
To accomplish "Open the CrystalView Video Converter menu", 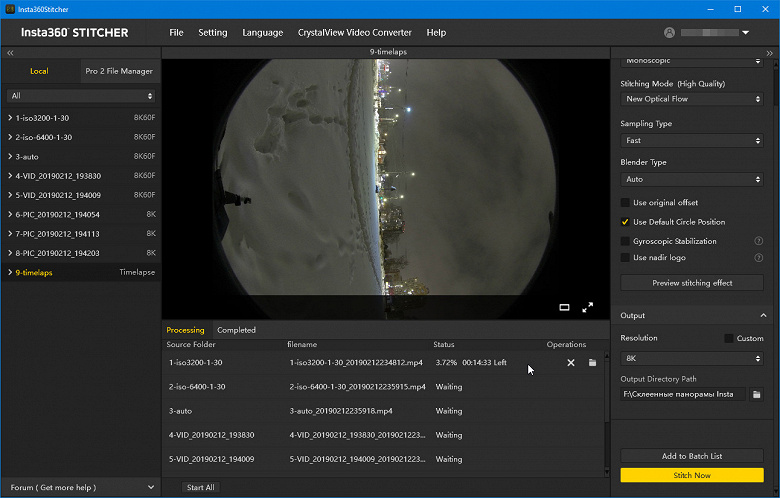I will point(354,32).
